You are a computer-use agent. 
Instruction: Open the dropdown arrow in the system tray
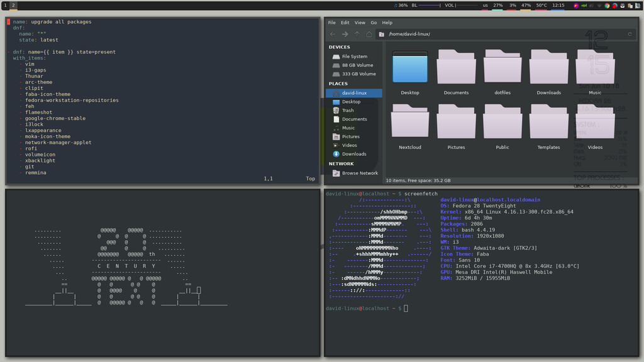pos(599,5)
